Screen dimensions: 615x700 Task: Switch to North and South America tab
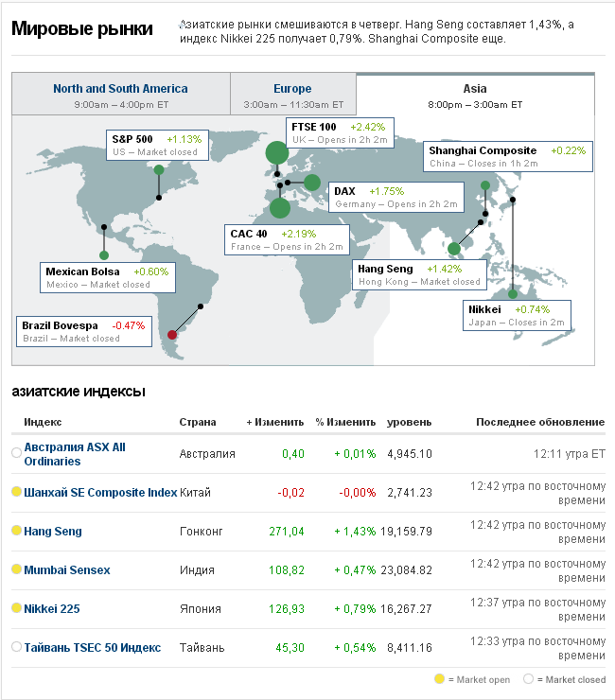120,94
